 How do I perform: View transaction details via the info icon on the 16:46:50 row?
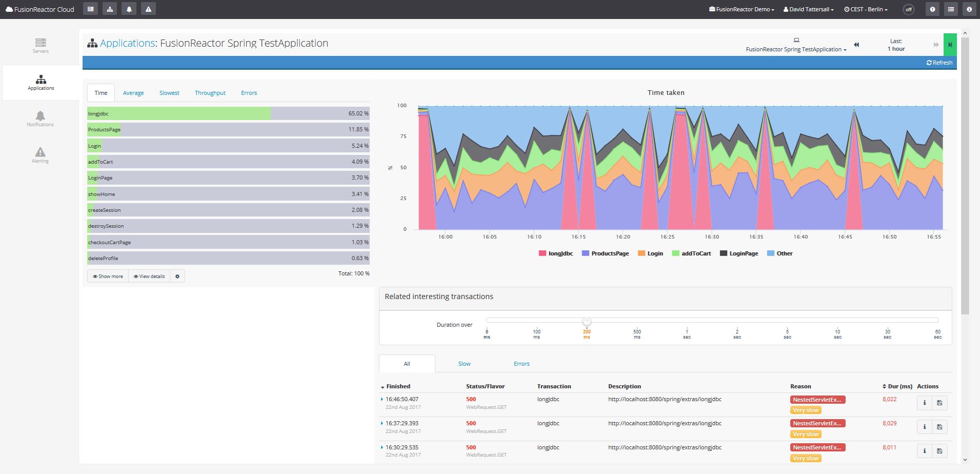[x=925, y=403]
